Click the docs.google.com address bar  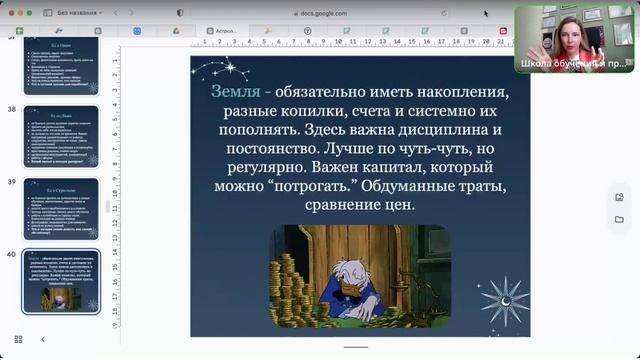[x=320, y=13]
